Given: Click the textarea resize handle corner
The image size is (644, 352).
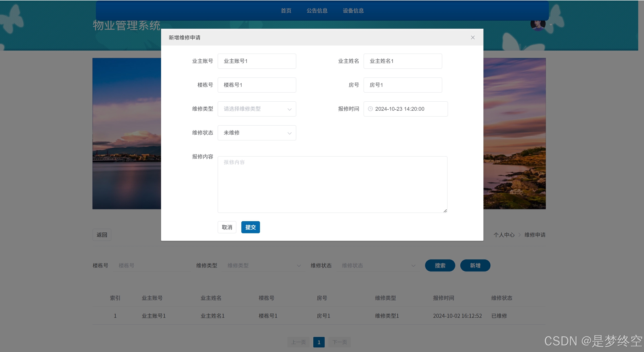Looking at the screenshot, I should pos(445,211).
